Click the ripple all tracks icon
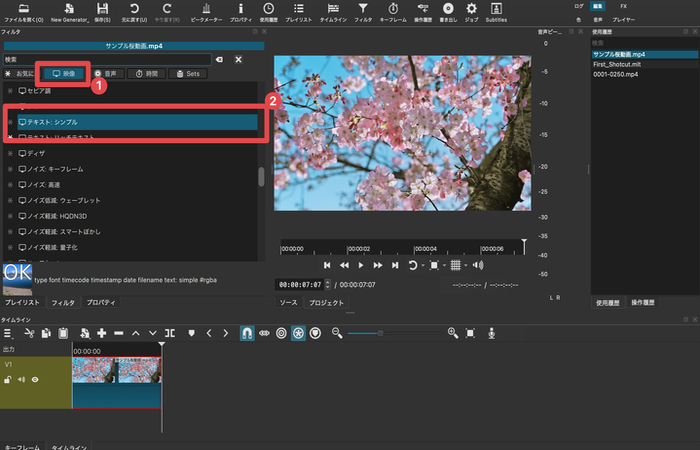 click(x=298, y=332)
